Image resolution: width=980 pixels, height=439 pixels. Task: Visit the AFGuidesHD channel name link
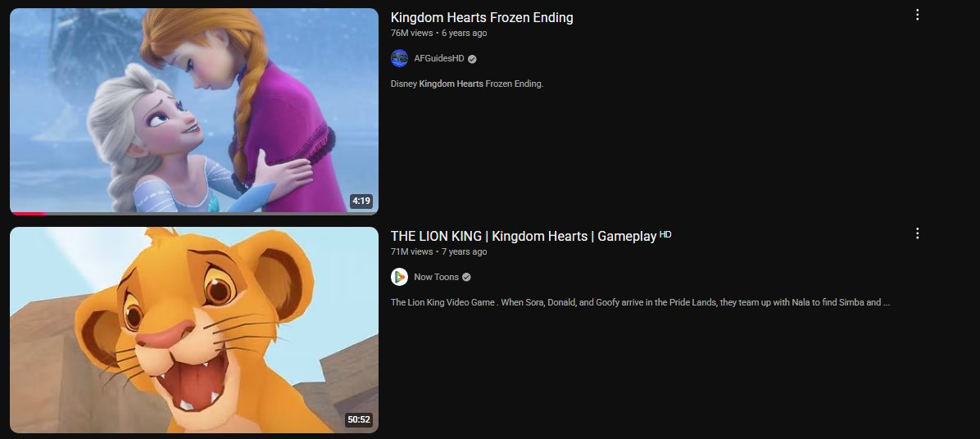pos(438,58)
